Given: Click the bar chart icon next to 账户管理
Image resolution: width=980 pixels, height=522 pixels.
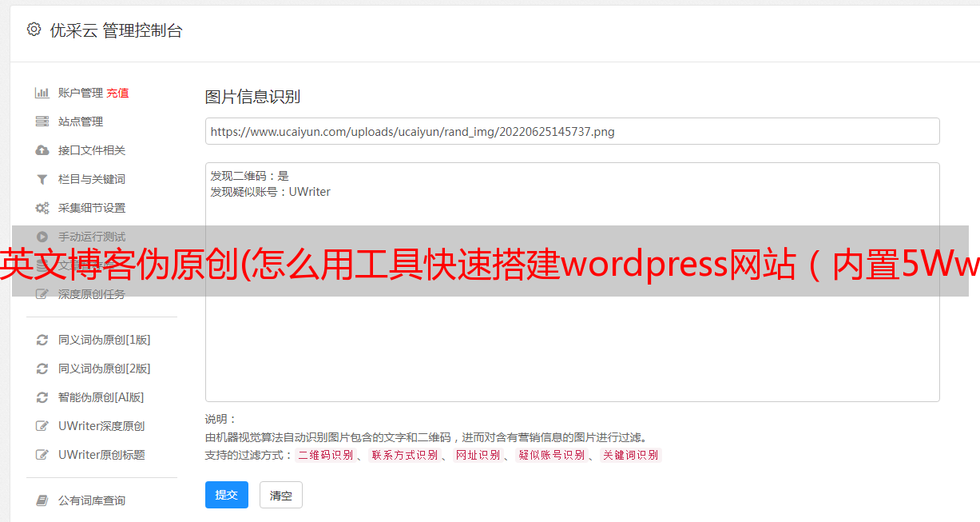Looking at the screenshot, I should click(42, 93).
